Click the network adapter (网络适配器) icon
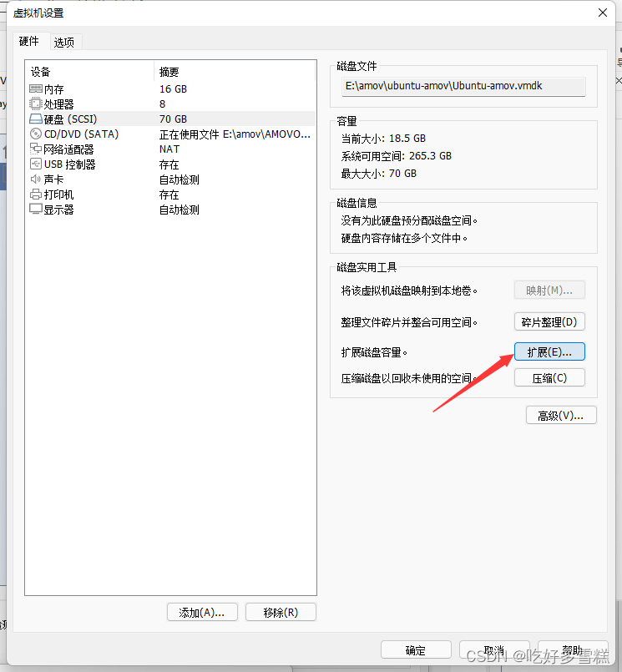The width and height of the screenshot is (622, 672). [x=36, y=149]
